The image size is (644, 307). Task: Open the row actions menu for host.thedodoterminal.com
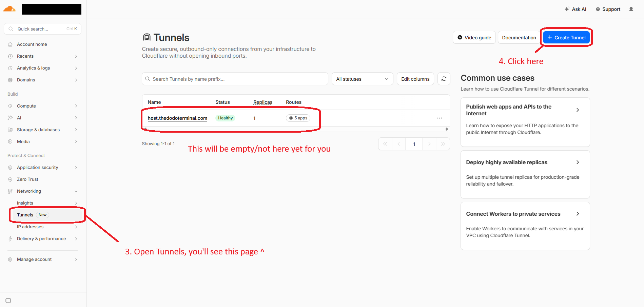pos(440,118)
